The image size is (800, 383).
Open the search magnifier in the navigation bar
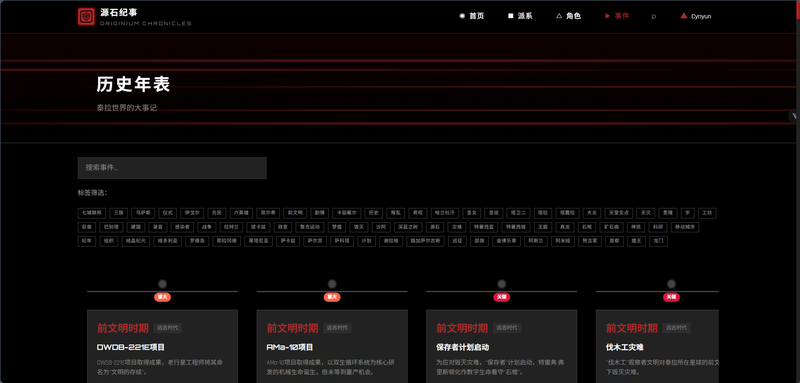[654, 16]
